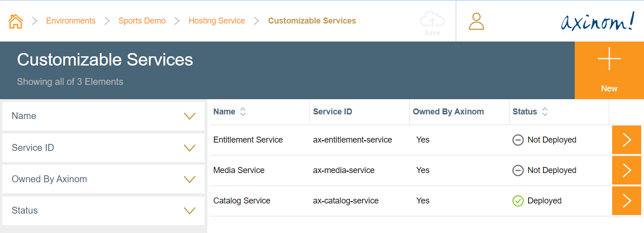The height and width of the screenshot is (233, 644).
Task: Open the user profile icon
Action: 476,21
